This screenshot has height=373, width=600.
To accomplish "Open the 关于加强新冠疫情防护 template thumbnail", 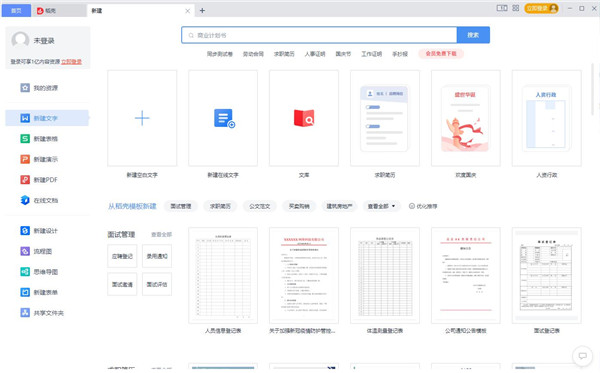I will [x=304, y=275].
